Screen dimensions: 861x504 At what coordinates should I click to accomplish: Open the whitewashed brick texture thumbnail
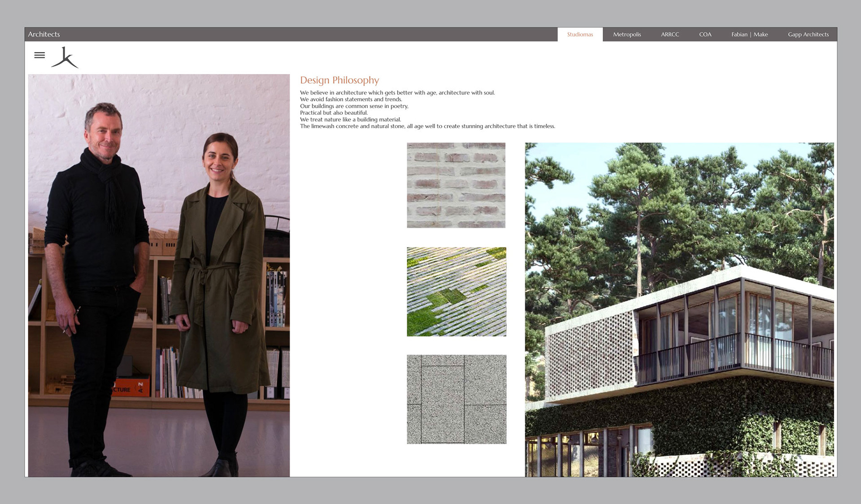pyautogui.click(x=456, y=185)
